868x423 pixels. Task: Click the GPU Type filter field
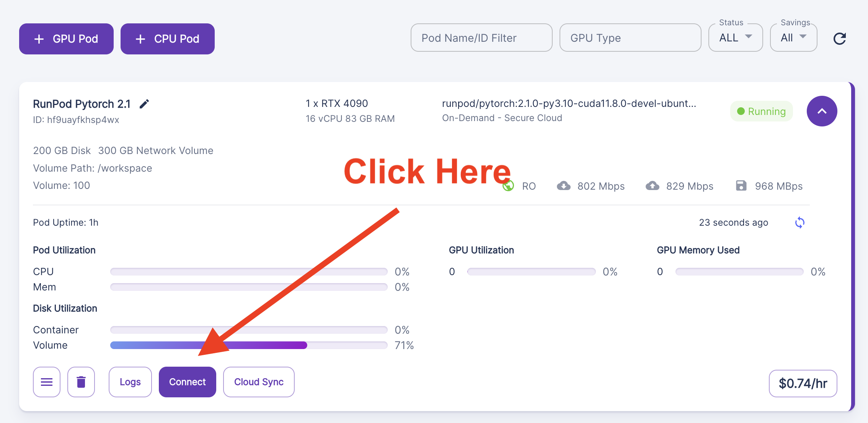(x=630, y=38)
